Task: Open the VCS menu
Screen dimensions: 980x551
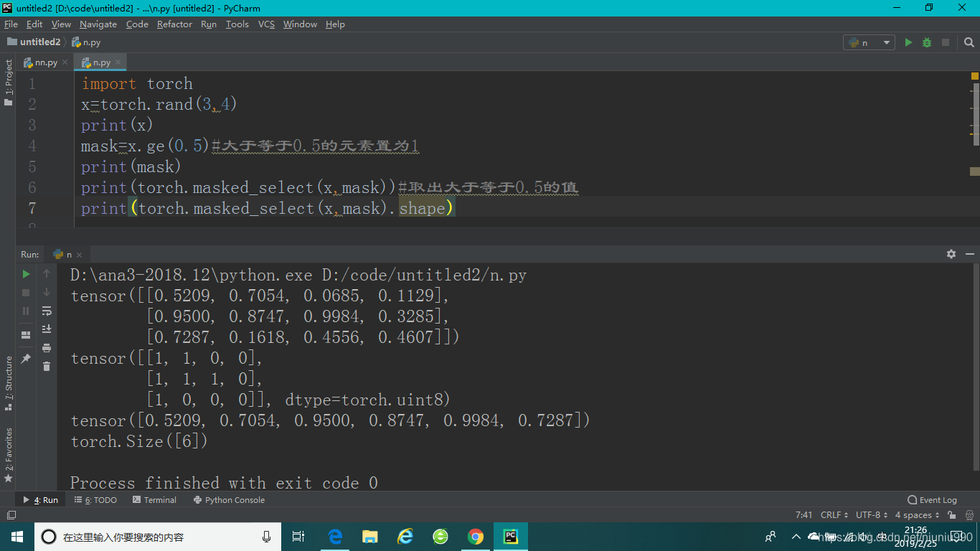Action: pos(266,24)
